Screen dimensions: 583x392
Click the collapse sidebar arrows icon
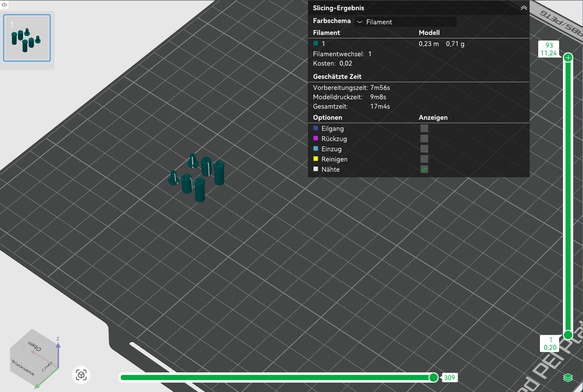click(x=4, y=4)
